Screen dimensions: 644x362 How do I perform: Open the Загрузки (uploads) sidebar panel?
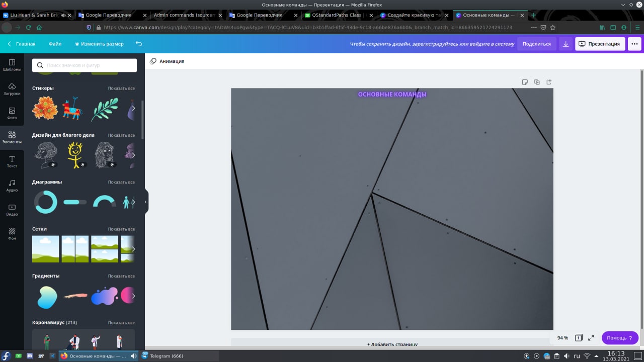(12, 89)
